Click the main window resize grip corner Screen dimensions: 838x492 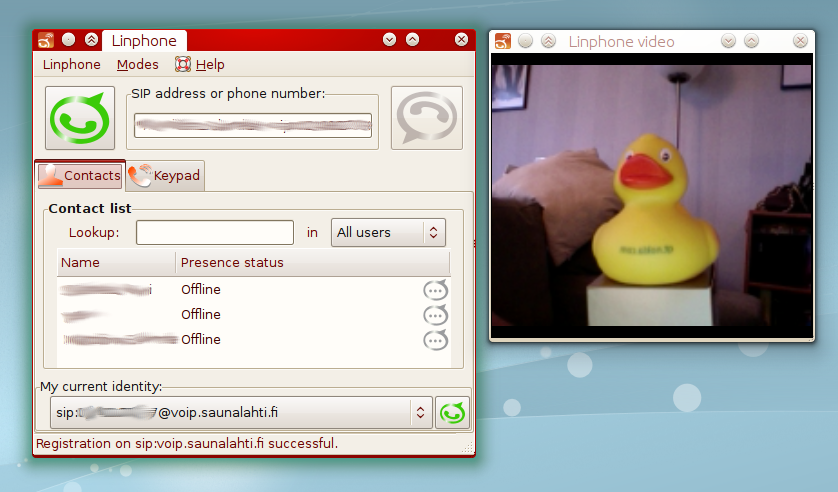click(x=468, y=448)
